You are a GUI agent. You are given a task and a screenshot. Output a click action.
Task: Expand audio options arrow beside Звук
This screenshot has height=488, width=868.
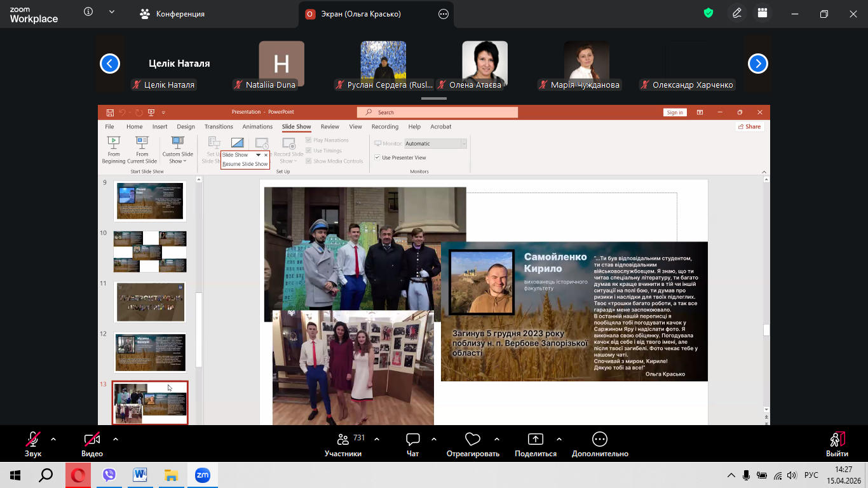(53, 439)
